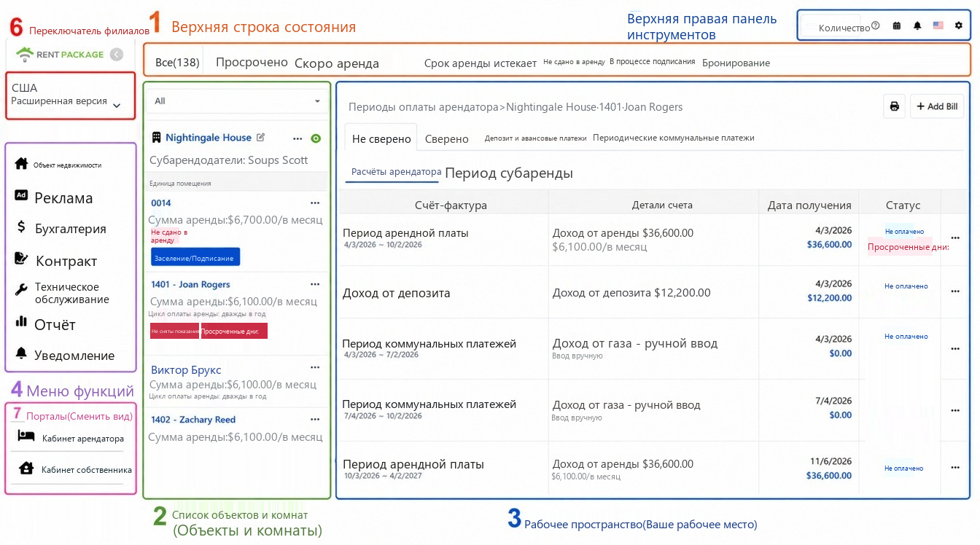
Task: Click Не оплачено status in the Доход от депозита row
Action: pyautogui.click(x=906, y=286)
